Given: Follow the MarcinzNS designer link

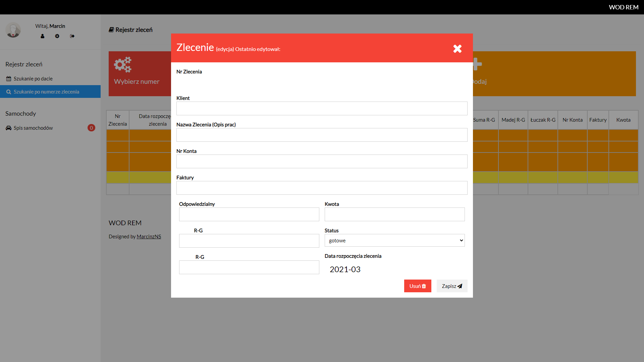Looking at the screenshot, I should [x=149, y=237].
